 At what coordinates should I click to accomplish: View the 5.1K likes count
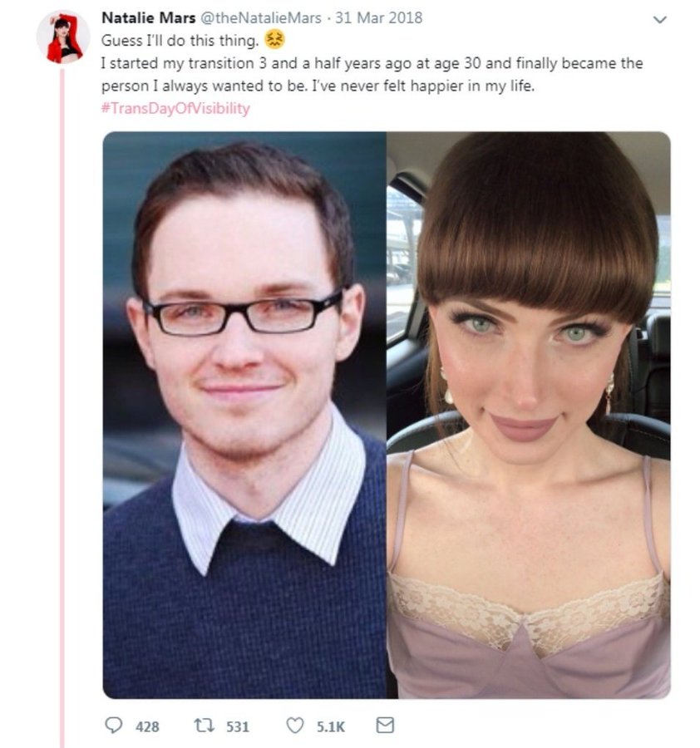(330, 726)
